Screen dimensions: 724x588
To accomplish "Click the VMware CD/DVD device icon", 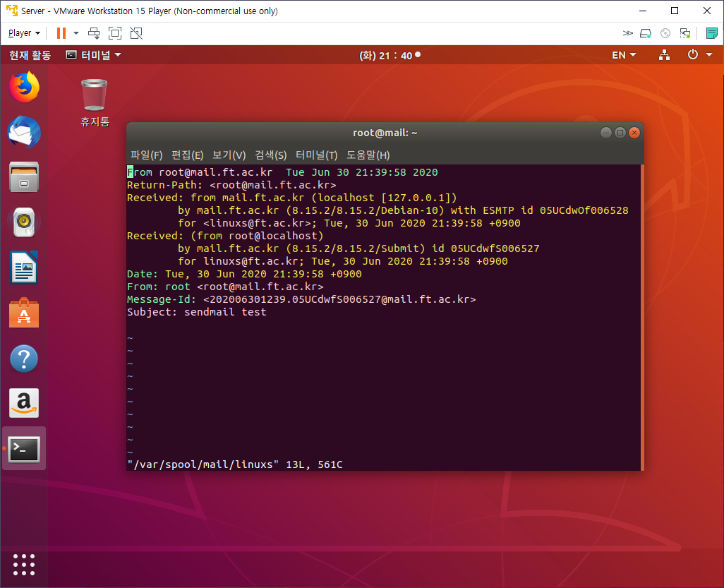I will (665, 32).
